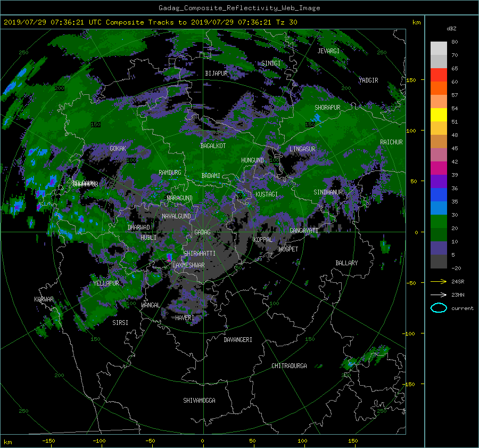479x448 pixels.
Task: Pick the dark grey -20–5 dBZ swatch
Action: pyautogui.click(x=439, y=262)
